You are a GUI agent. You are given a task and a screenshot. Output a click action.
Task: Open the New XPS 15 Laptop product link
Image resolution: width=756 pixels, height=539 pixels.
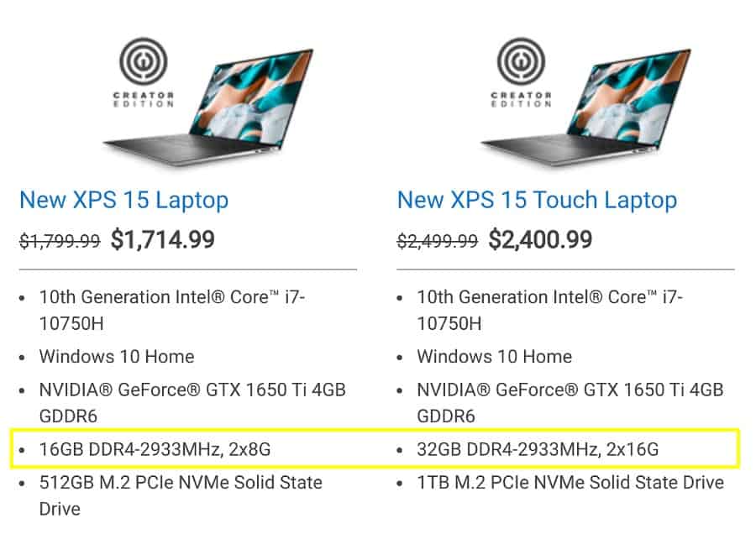(x=123, y=200)
